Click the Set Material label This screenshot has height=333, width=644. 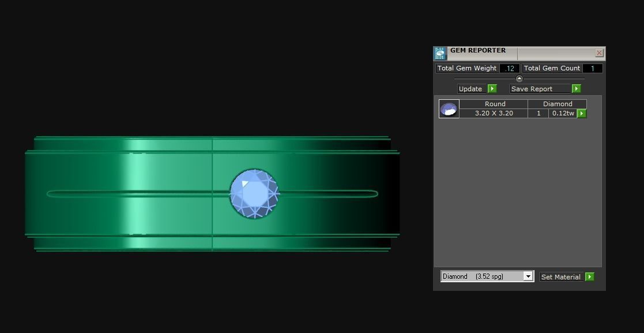coord(562,277)
